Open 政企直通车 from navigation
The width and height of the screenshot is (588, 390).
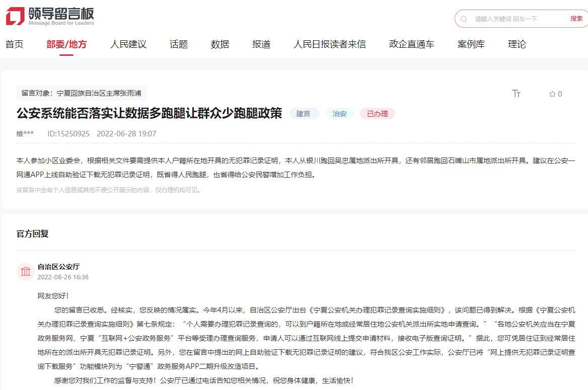(x=412, y=44)
